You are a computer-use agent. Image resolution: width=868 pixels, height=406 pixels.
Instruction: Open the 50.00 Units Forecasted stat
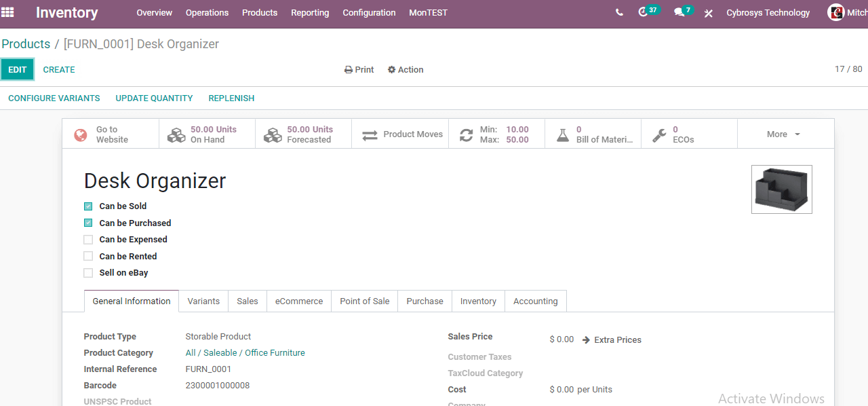(x=303, y=134)
